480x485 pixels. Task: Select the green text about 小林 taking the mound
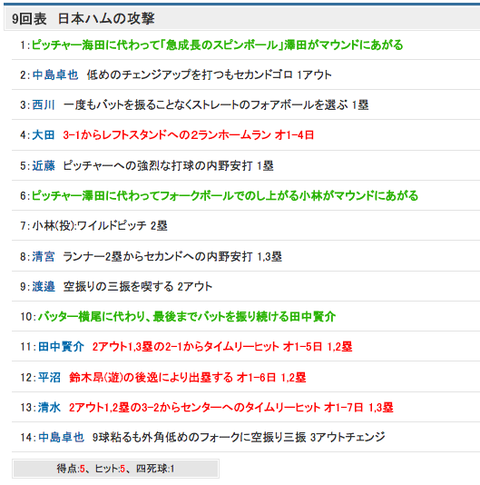pos(225,196)
